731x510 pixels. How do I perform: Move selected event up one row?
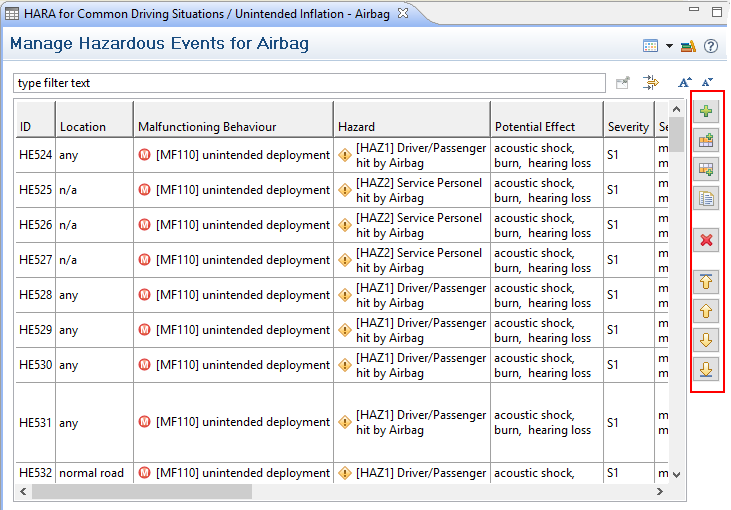pyautogui.click(x=707, y=311)
